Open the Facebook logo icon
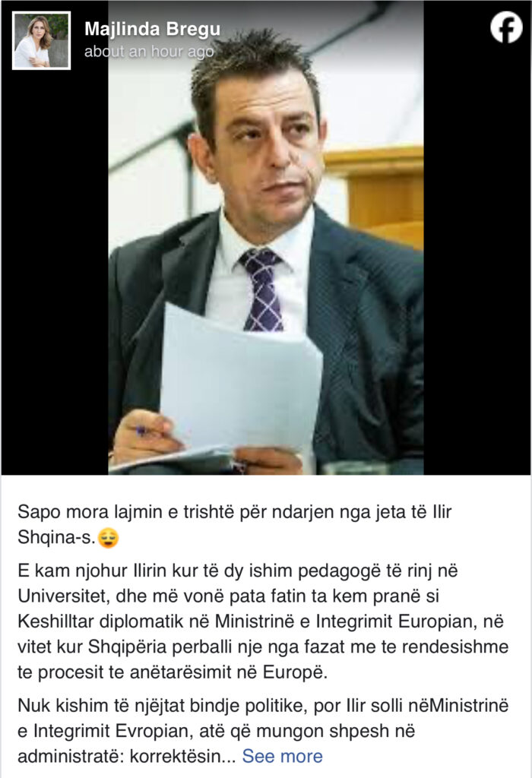 click(x=506, y=27)
